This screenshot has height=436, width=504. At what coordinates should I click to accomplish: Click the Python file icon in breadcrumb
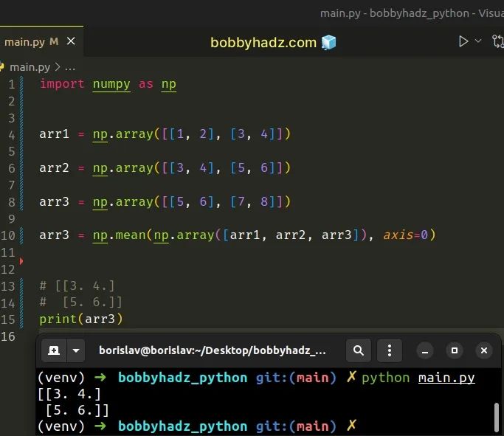click(2, 67)
